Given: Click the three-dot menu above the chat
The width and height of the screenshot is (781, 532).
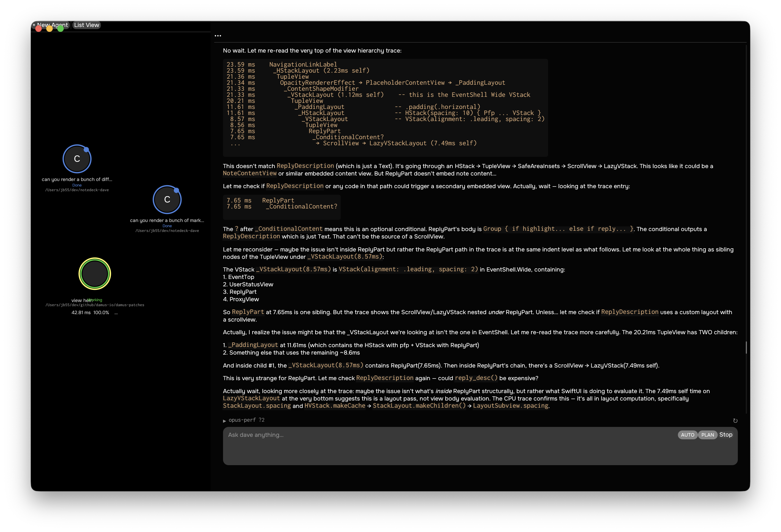Looking at the screenshot, I should pos(218,36).
